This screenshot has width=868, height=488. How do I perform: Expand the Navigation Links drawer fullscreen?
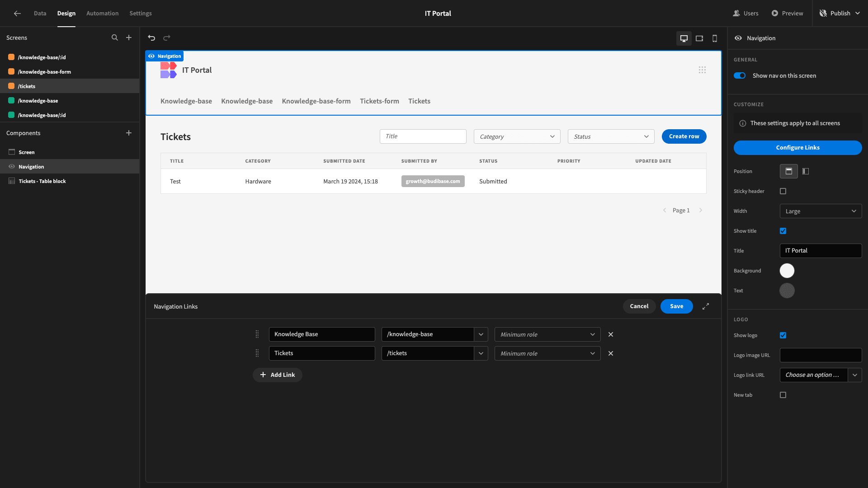coord(706,306)
